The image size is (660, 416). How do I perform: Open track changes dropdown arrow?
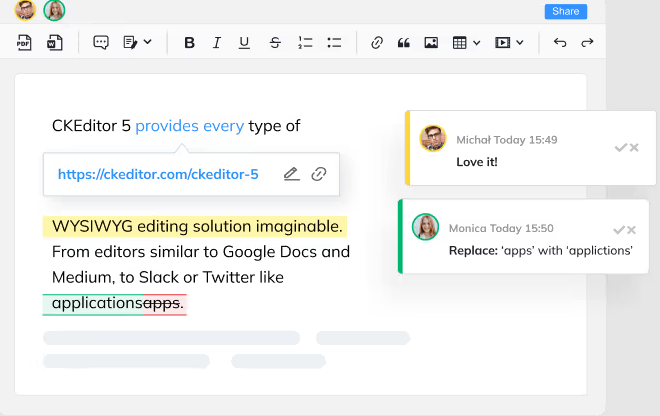click(147, 42)
